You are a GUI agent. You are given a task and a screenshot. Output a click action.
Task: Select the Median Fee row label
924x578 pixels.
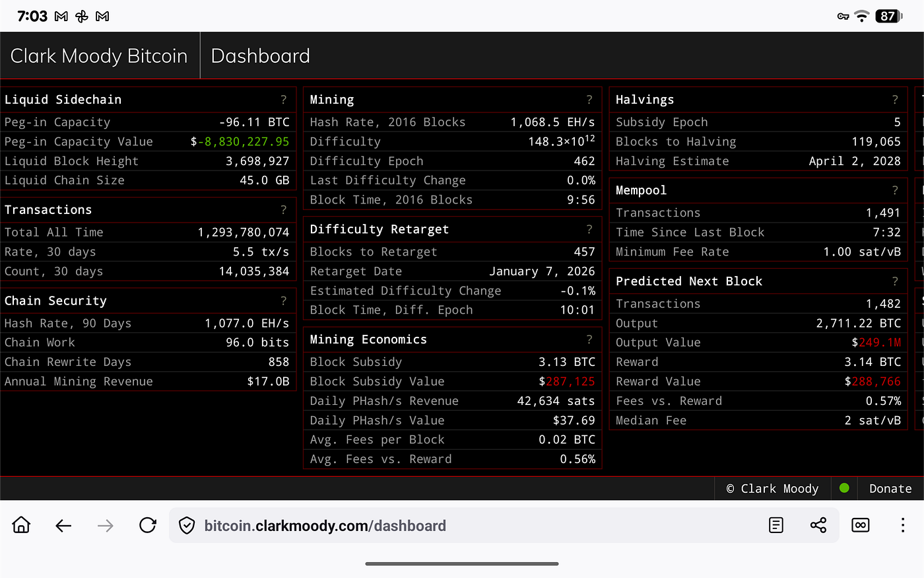click(x=651, y=420)
